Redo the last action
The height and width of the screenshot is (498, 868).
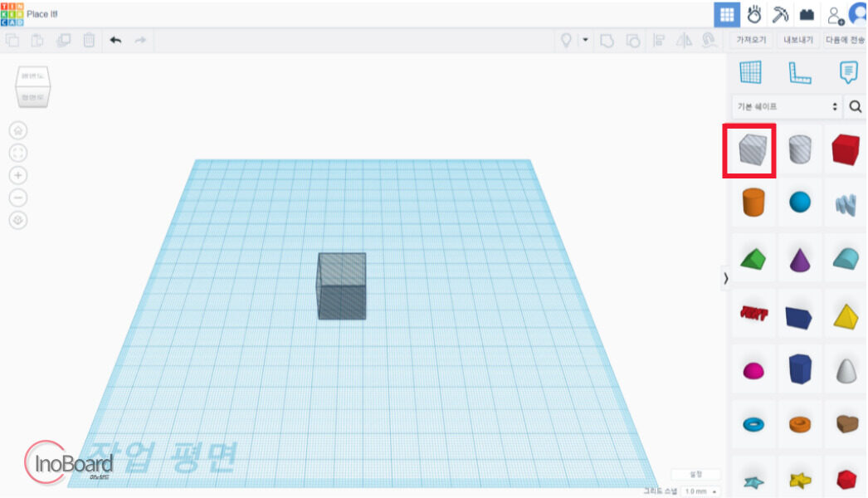click(140, 40)
